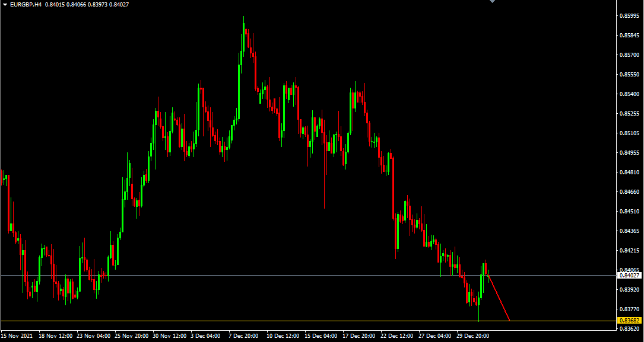Click the 0.85400 price scale value
The height and width of the screenshot is (342, 644).
tap(630, 94)
